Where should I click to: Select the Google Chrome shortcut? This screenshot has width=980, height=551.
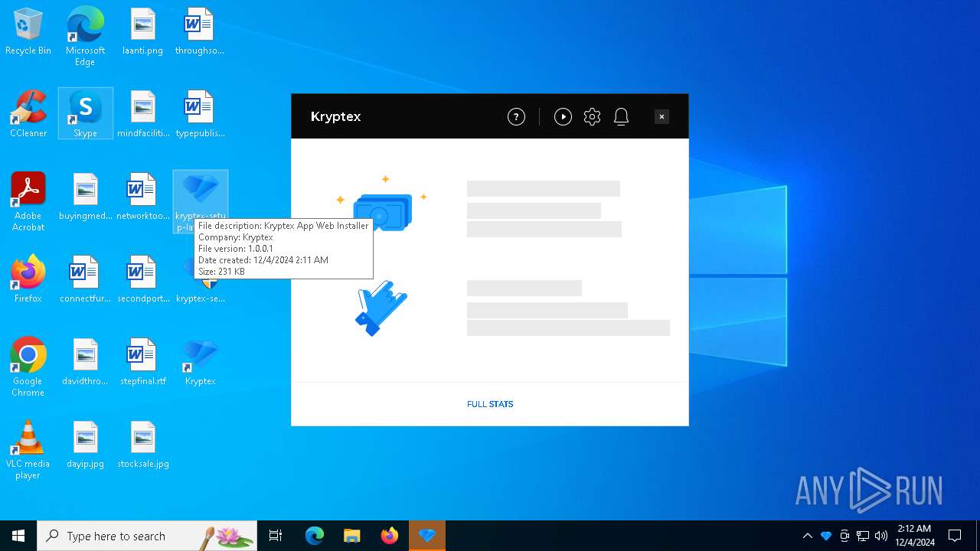coord(28,367)
